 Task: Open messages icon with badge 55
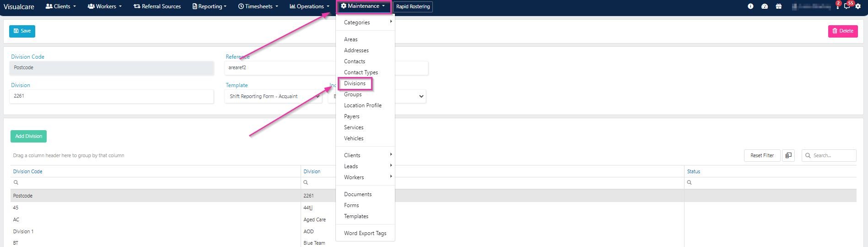click(848, 5)
